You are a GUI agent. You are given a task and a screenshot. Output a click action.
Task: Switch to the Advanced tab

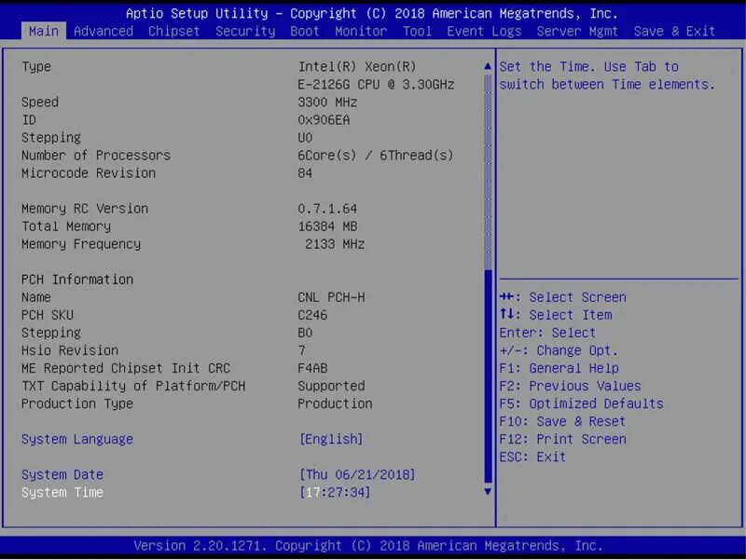pos(104,32)
